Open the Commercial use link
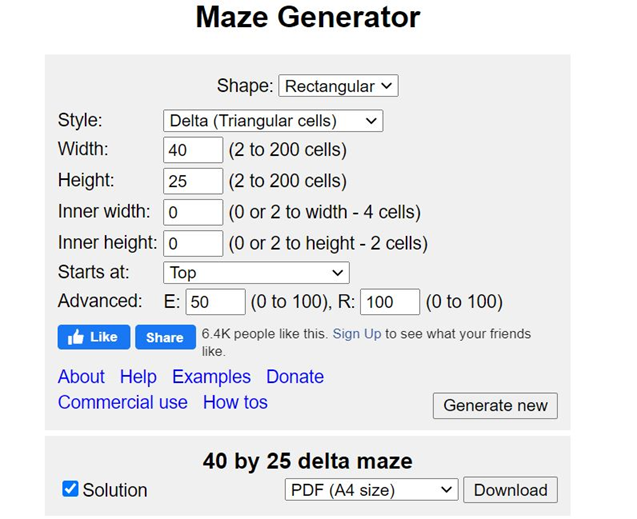Screen dimensions: 637x519 [x=123, y=402]
